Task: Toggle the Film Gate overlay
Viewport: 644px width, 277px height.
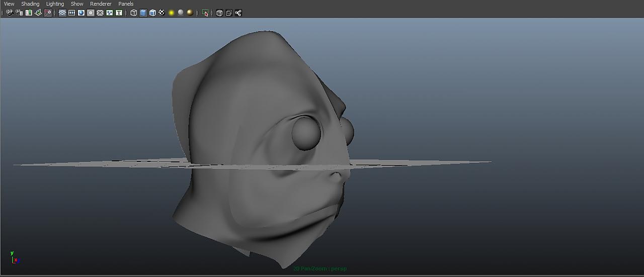Action: point(72,13)
